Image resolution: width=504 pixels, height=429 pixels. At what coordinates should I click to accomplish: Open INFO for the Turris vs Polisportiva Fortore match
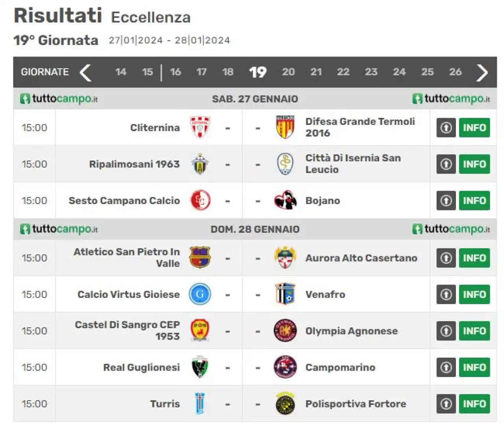point(474,404)
